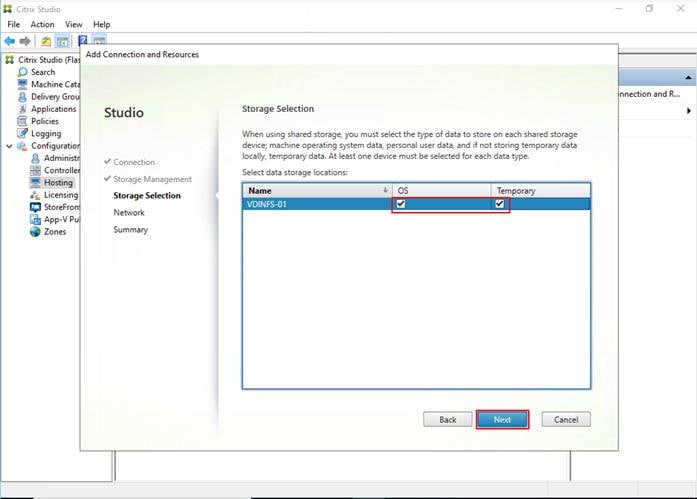The width and height of the screenshot is (697, 499).
Task: Click the Policies icon in tree
Action: (23, 121)
